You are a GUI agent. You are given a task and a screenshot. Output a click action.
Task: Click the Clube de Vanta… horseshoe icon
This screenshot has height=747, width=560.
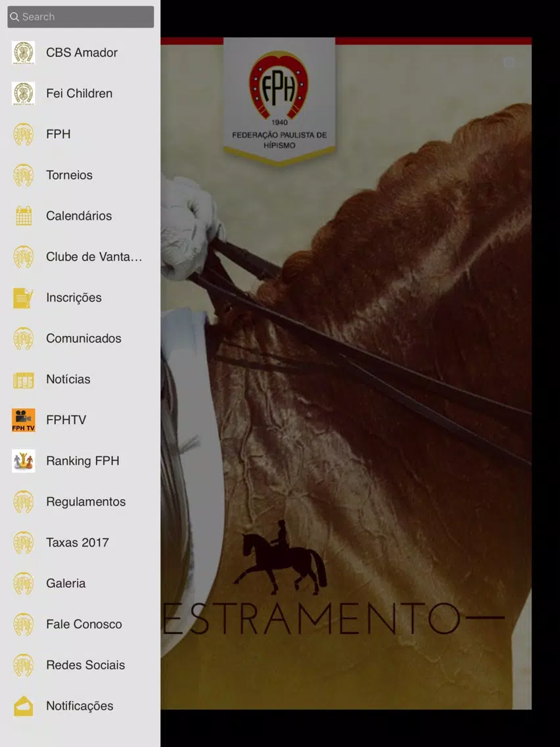24,256
